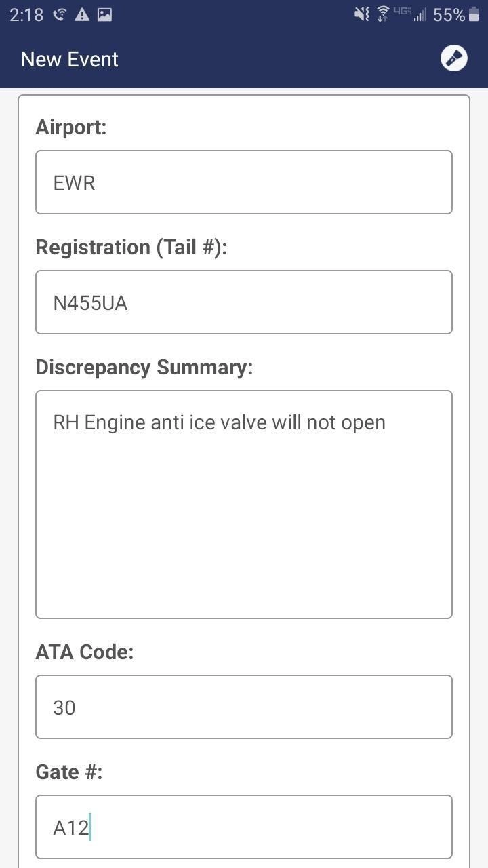Click inside the Discrepancy Summary text area
This screenshot has width=488, height=868.
click(x=244, y=505)
